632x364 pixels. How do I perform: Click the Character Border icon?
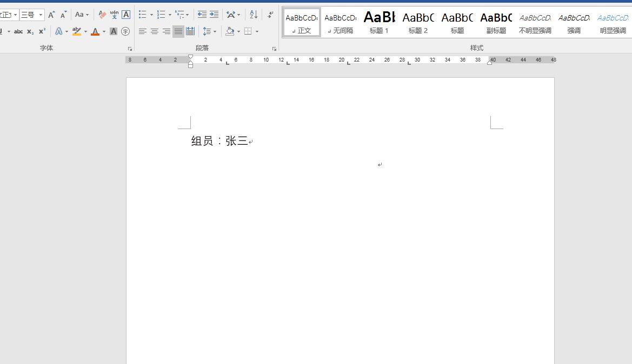coord(126,15)
